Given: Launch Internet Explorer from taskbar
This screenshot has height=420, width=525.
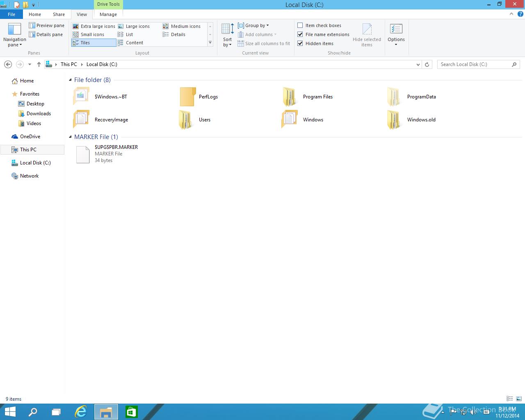Looking at the screenshot, I should pyautogui.click(x=81, y=412).
